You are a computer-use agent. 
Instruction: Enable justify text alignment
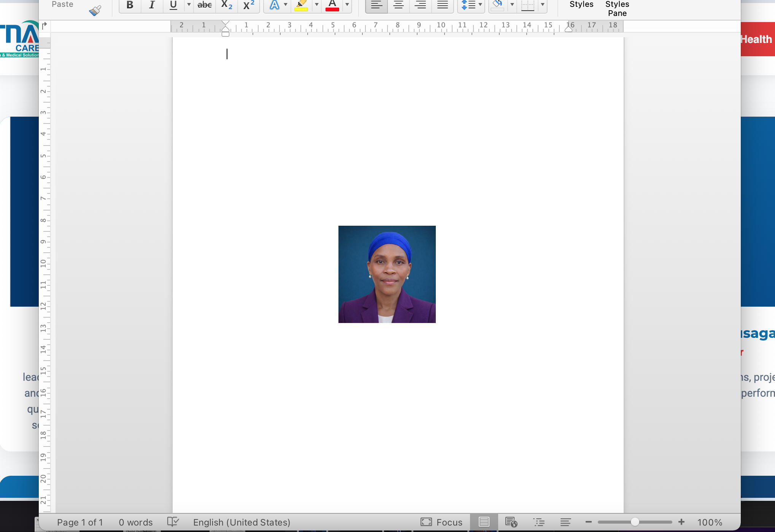point(442,5)
